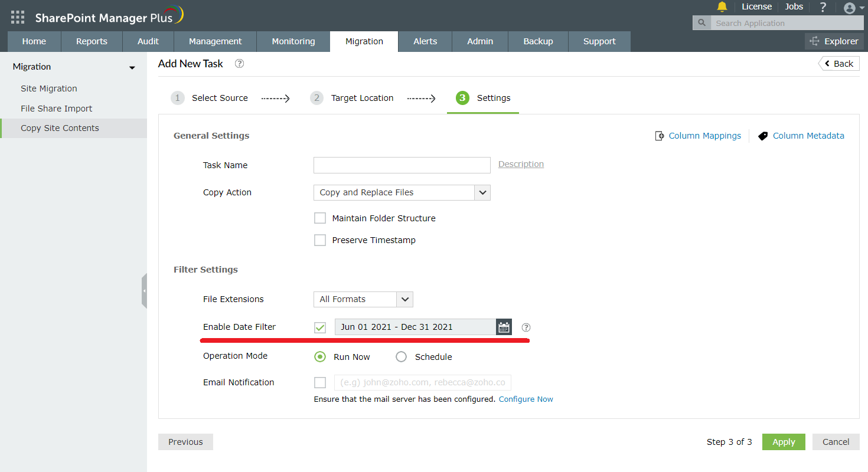Select the Run Now radio button
Image resolution: width=868 pixels, height=472 pixels.
pos(320,357)
